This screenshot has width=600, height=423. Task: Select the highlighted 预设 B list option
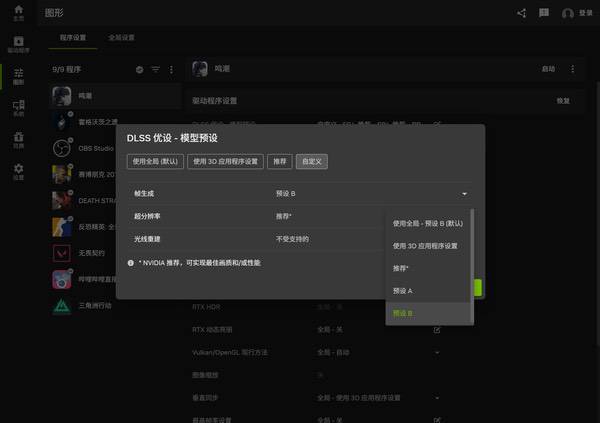427,314
